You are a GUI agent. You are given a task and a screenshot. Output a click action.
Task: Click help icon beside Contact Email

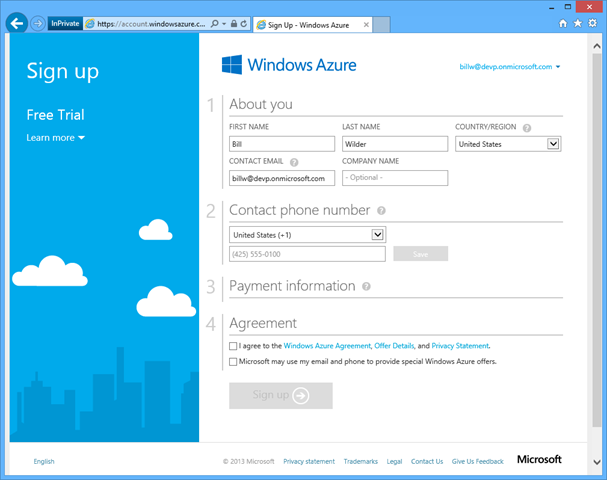click(x=295, y=161)
